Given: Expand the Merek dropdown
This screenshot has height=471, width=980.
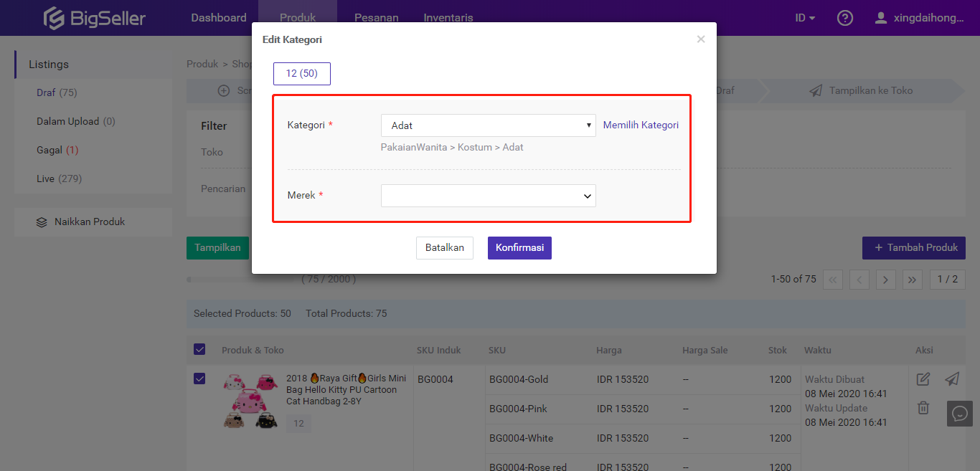Looking at the screenshot, I should (x=488, y=196).
